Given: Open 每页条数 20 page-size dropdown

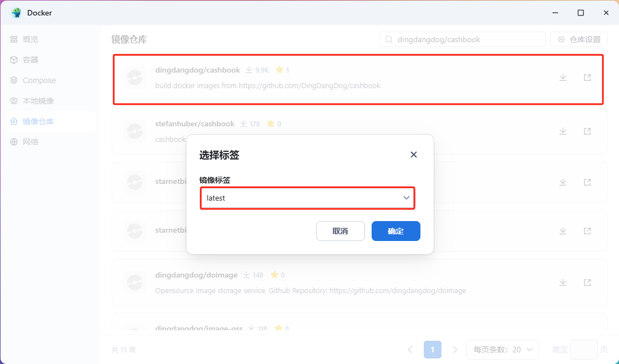Looking at the screenshot, I should pos(503,350).
